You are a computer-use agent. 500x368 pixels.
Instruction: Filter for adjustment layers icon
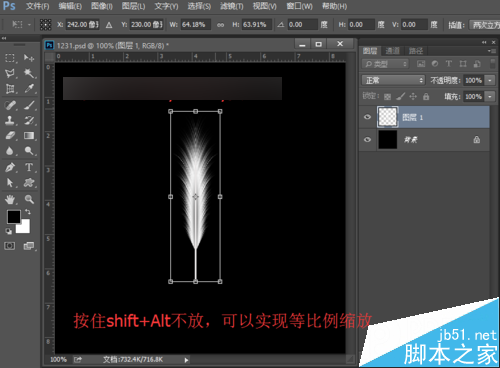435,64
